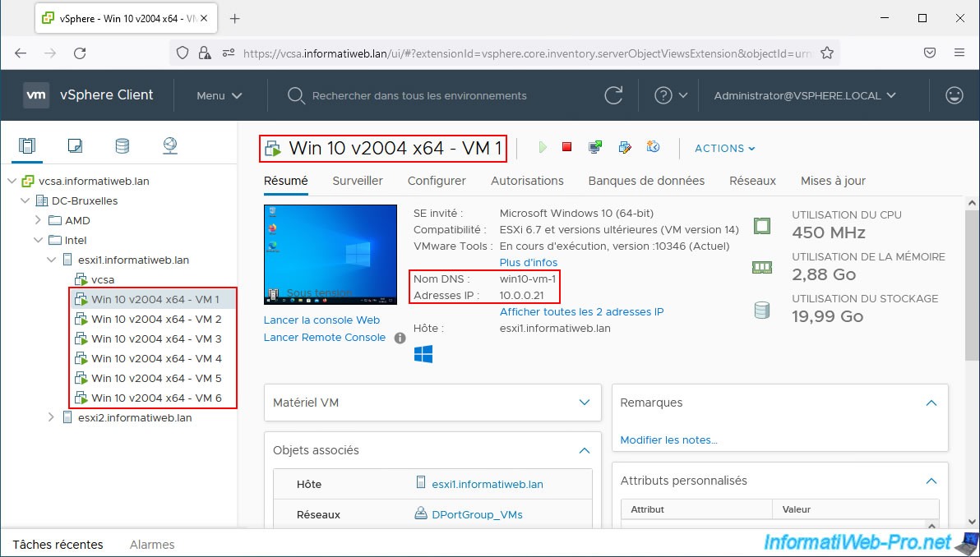Open the Menu dropdown
Image resolution: width=980 pixels, height=557 pixels.
220,95
